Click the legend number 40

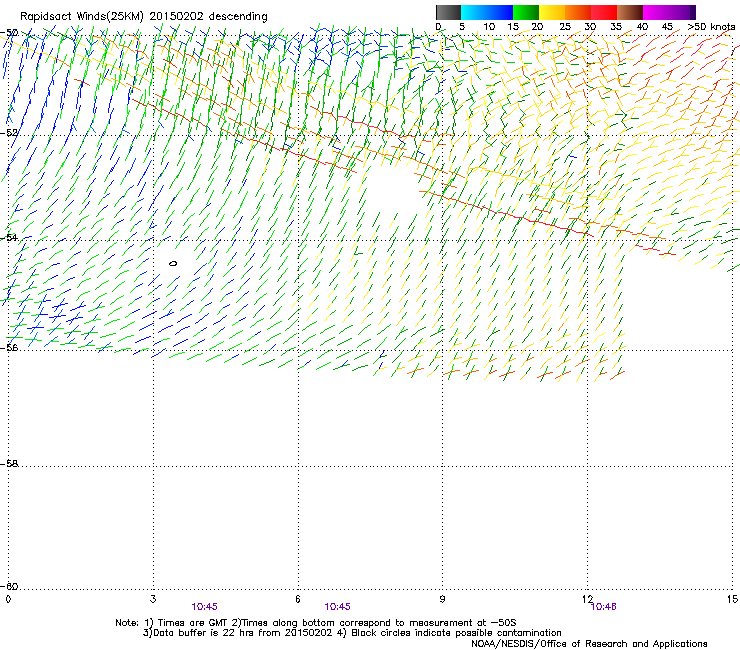point(642,26)
